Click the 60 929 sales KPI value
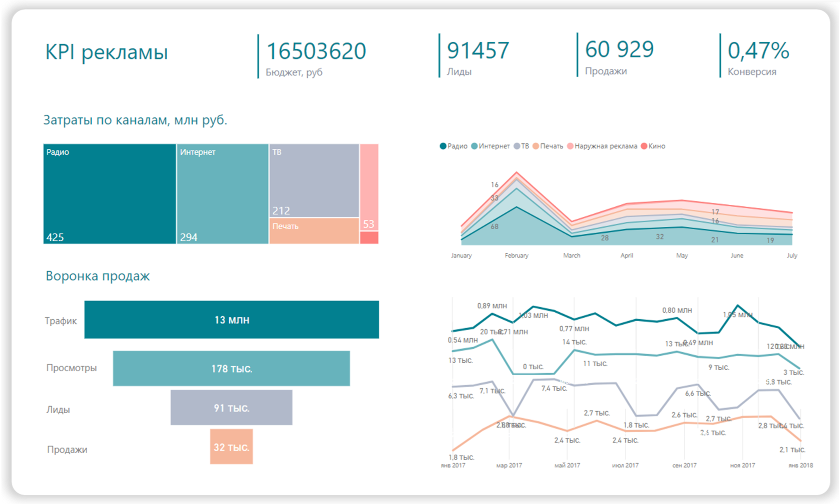This screenshot has width=840, height=504. point(619,49)
